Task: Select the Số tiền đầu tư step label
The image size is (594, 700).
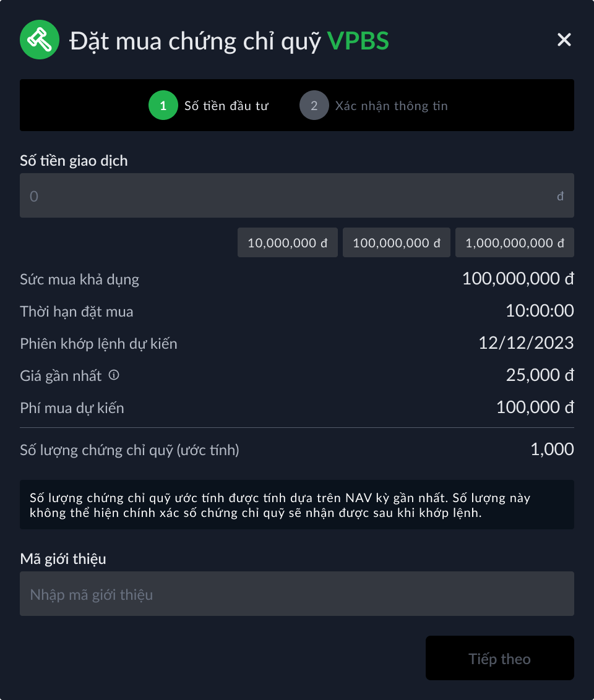Action: [x=226, y=106]
